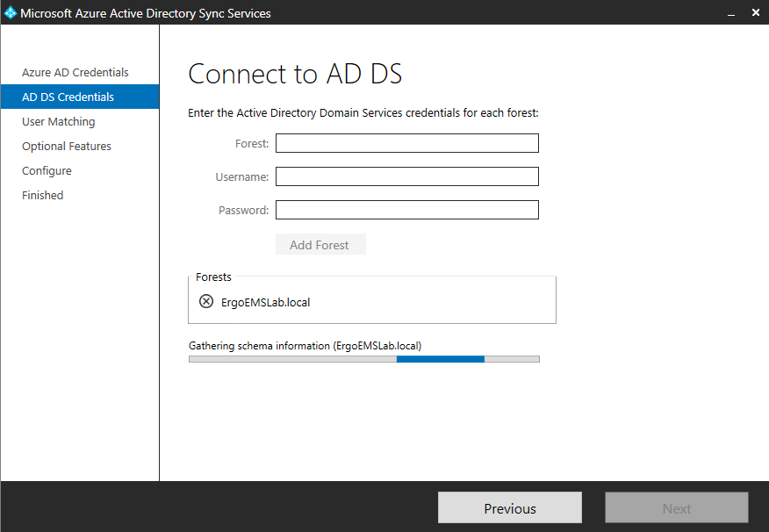
Task: Click the disabled Next button
Action: [676, 507]
